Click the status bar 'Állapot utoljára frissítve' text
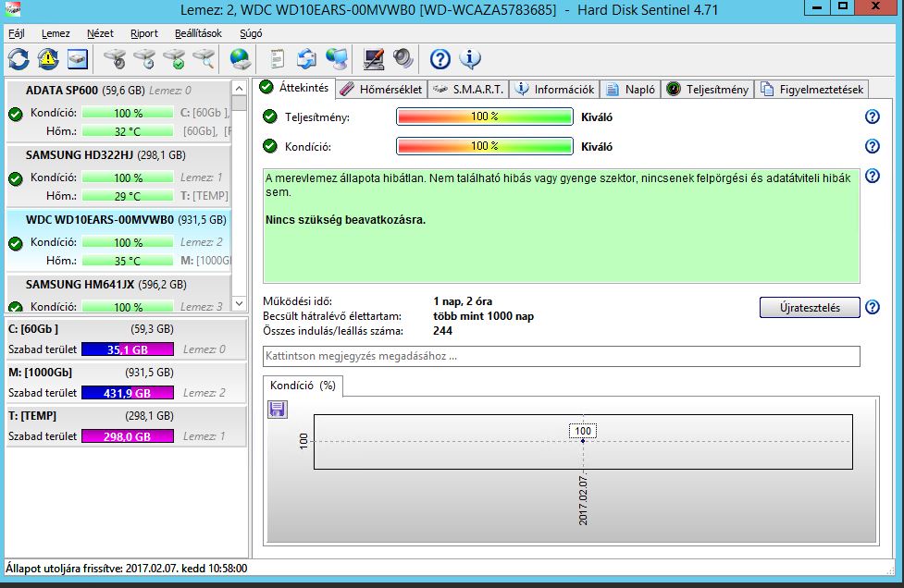 pyautogui.click(x=126, y=569)
